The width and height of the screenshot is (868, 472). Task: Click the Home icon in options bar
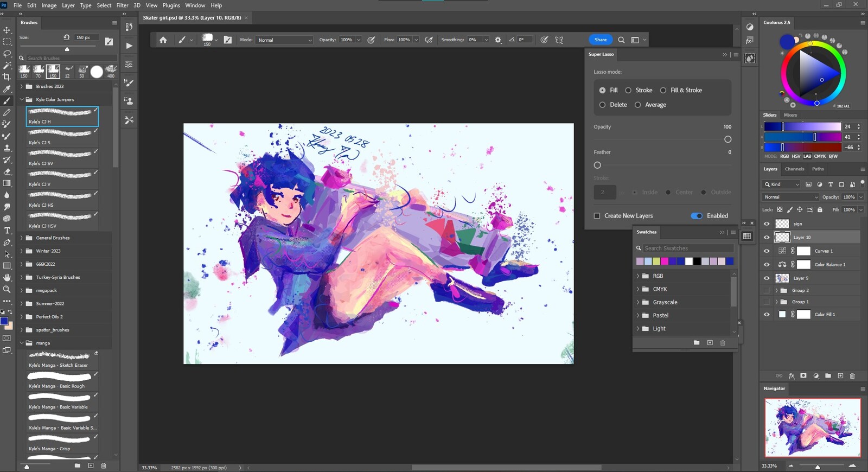pos(163,40)
